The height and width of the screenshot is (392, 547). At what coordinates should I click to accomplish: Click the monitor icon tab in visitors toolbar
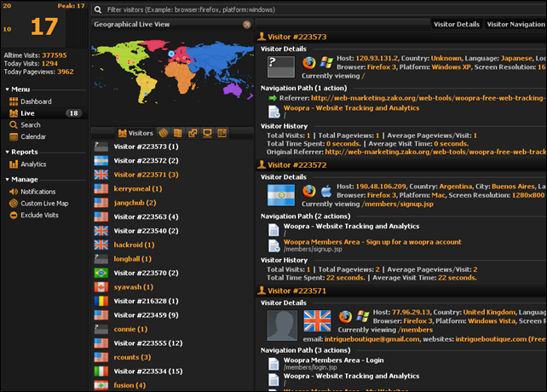point(207,133)
